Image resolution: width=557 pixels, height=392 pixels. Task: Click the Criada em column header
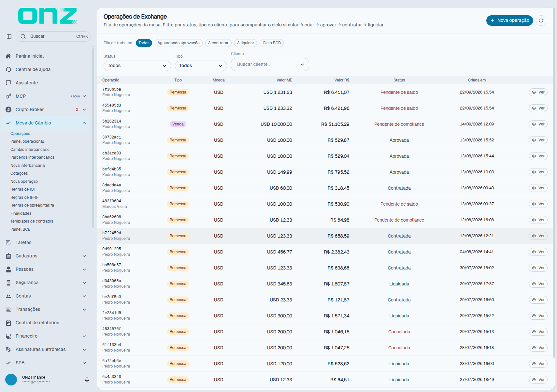pyautogui.click(x=477, y=80)
